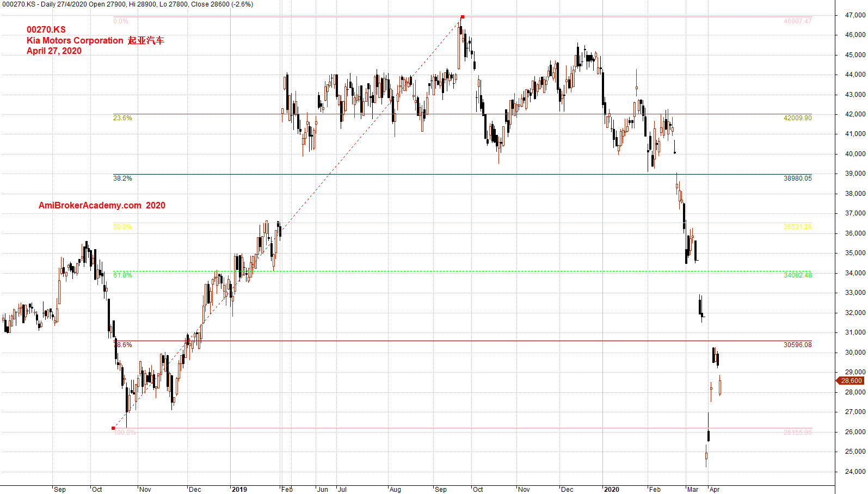Click the red Fibonacci anchor at the peak
868x494 pixels.
coord(463,17)
